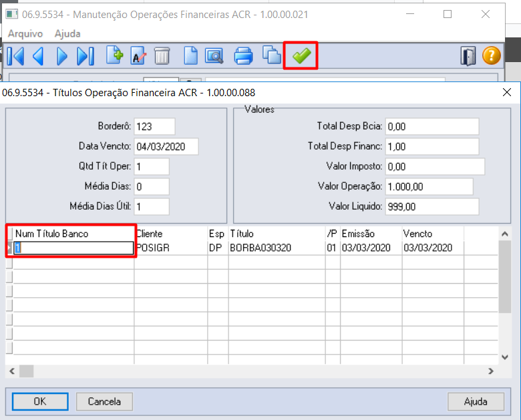This screenshot has width=521, height=420.
Task: Click the Esp column header
Action: point(218,234)
